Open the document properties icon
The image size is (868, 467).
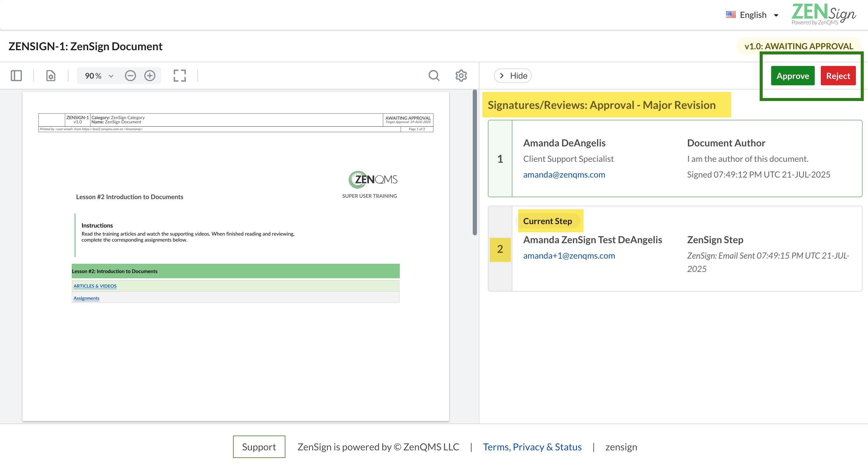point(51,76)
